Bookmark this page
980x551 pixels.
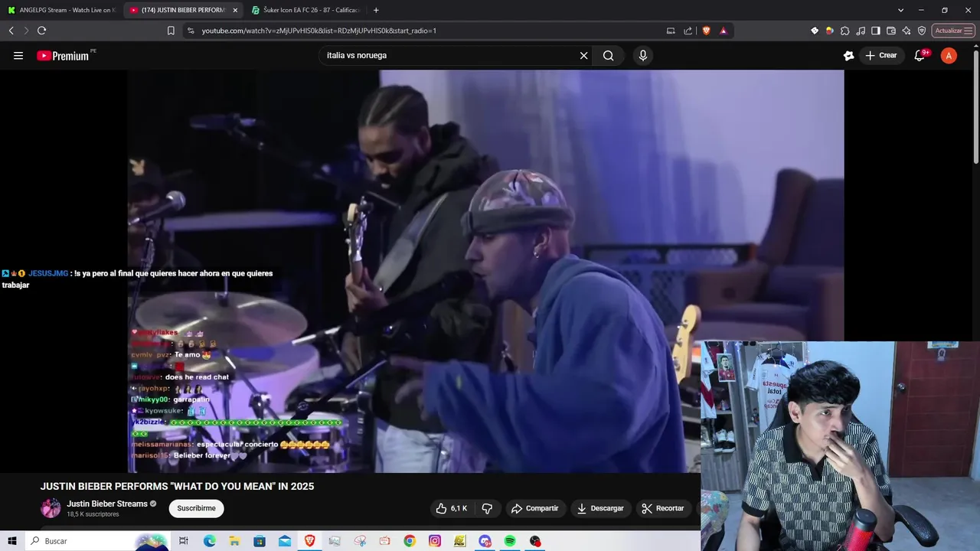point(171,31)
